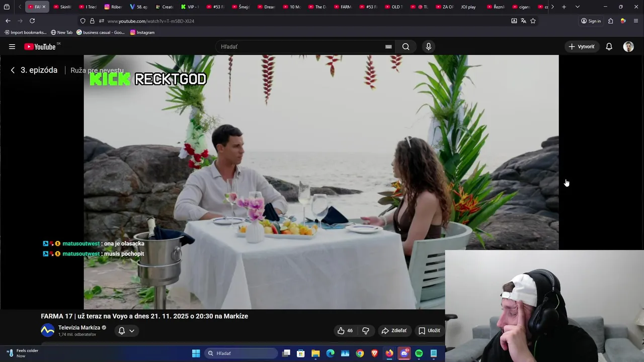
Task: Open the YouTube guide hamburger menu
Action: click(x=12, y=47)
